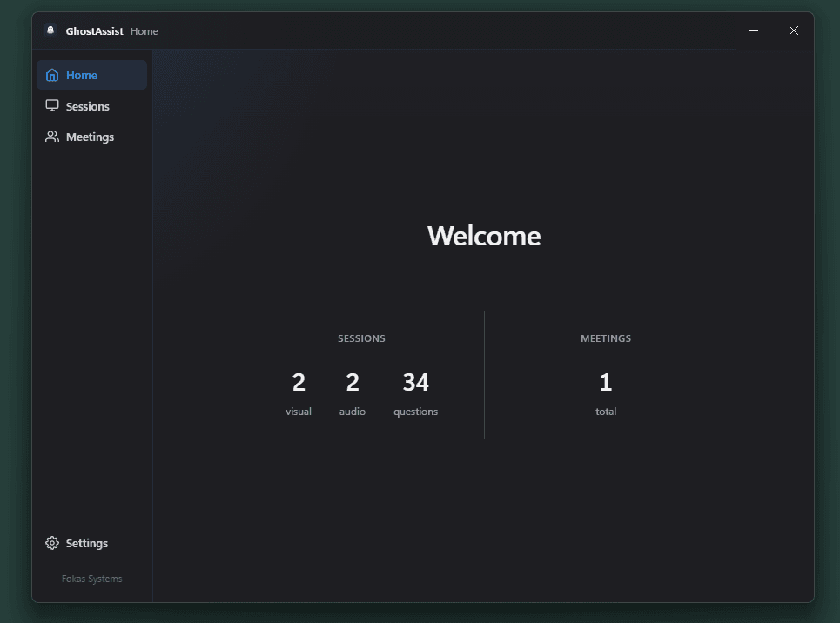Go to the Meetings label in sidebar
Screen dimensions: 840x623
tap(90, 137)
